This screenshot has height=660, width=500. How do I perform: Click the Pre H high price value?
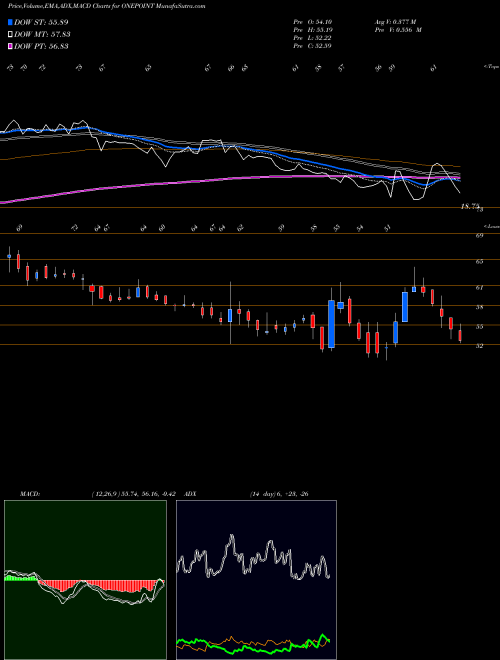(x=312, y=29)
